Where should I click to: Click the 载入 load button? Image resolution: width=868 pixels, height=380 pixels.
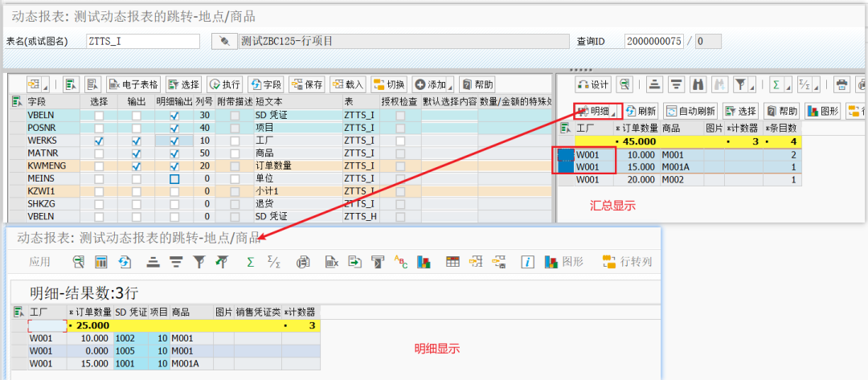tap(348, 84)
